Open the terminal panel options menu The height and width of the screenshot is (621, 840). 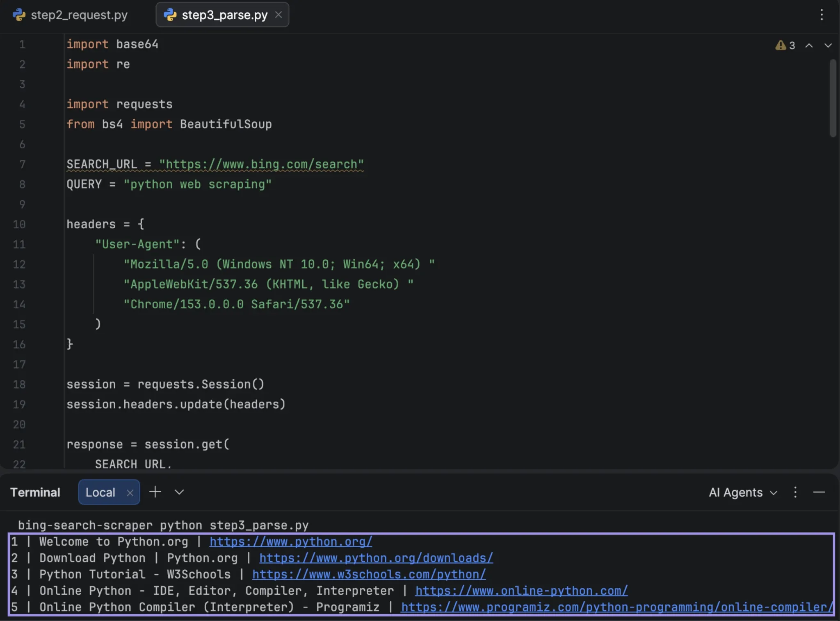point(795,492)
